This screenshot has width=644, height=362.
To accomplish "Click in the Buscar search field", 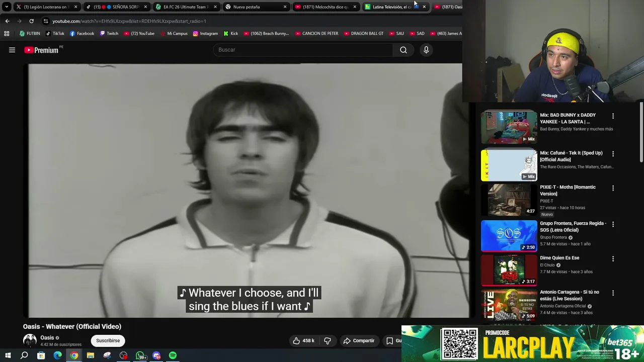I will (x=303, y=50).
